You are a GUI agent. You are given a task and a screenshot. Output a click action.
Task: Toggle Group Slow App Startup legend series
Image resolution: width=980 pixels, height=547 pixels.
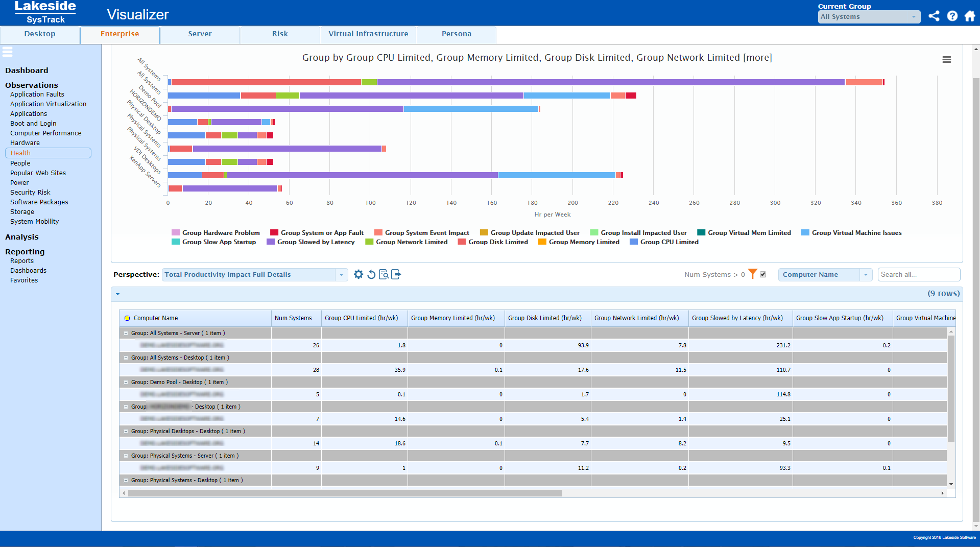pos(213,242)
